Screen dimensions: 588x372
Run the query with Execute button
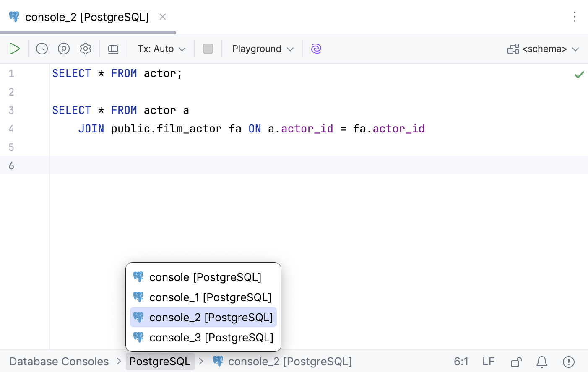pyautogui.click(x=14, y=49)
